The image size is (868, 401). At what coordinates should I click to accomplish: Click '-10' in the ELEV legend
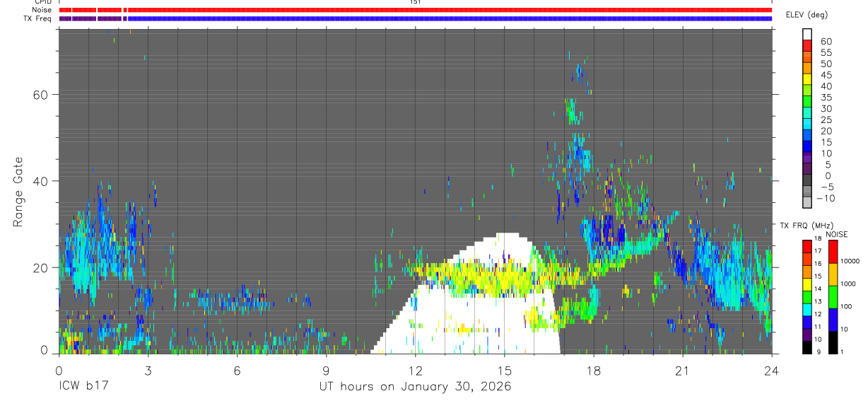(x=826, y=199)
